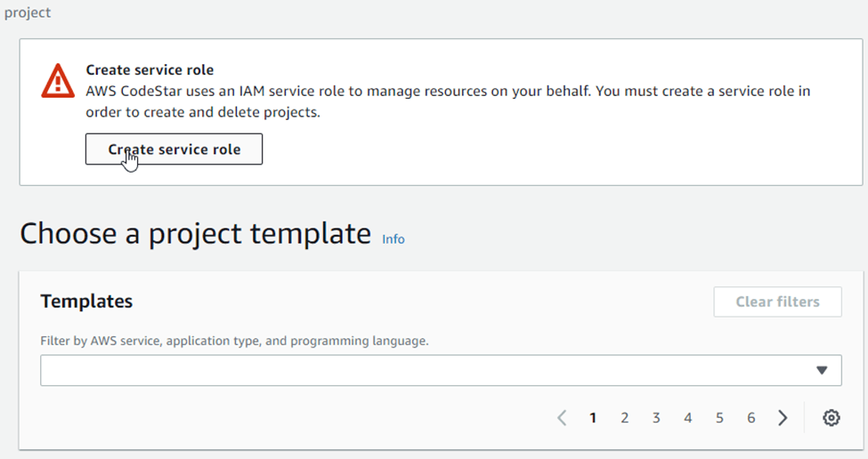Jump to page 2 of templates
The height and width of the screenshot is (459, 868).
point(625,418)
